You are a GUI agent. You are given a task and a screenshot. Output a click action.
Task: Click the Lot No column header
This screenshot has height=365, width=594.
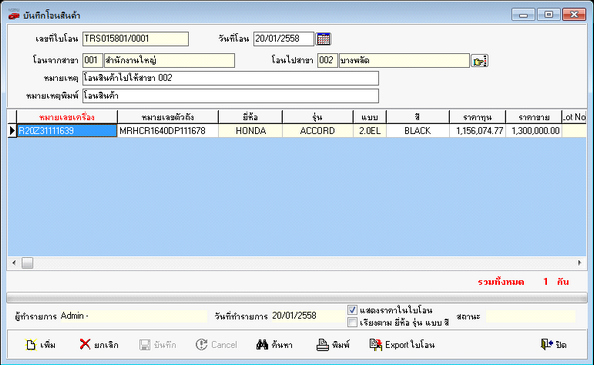pos(574,117)
